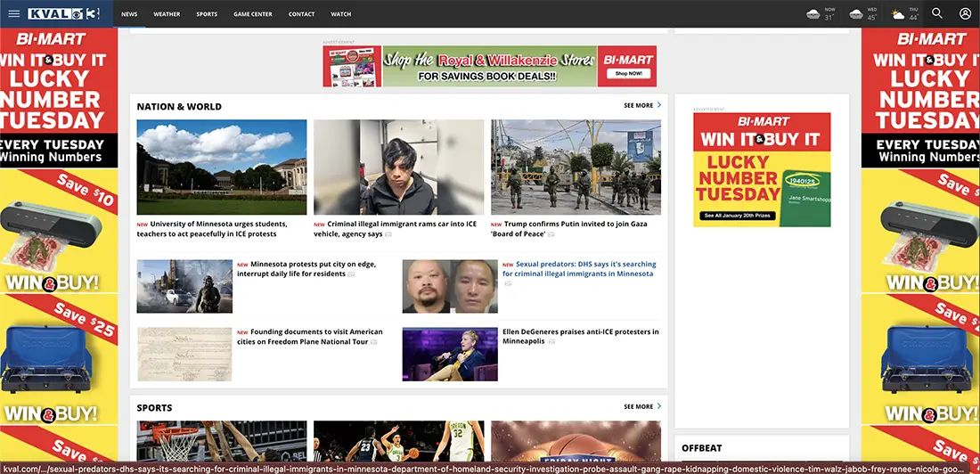980x474 pixels.
Task: Click the OFFBEAT section heading
Action: pos(702,448)
